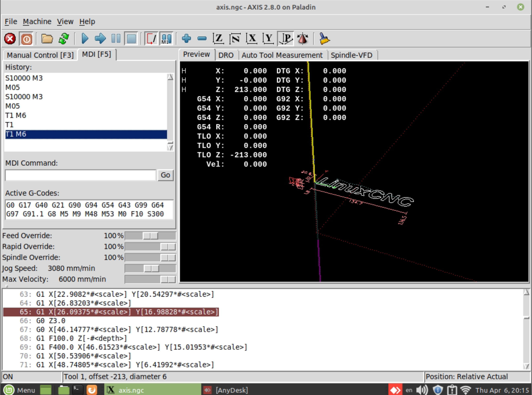Zoom in with the plus icon
This screenshot has height=395, width=532.
(x=186, y=39)
